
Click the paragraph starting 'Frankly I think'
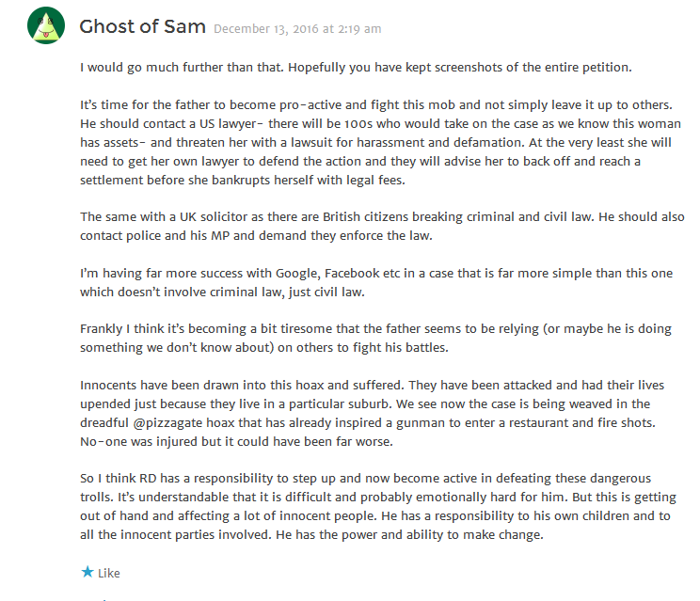(x=375, y=339)
